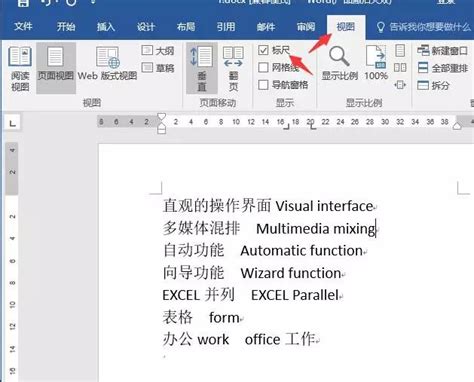Select Side to Side (翻页) icon

pos(233,68)
